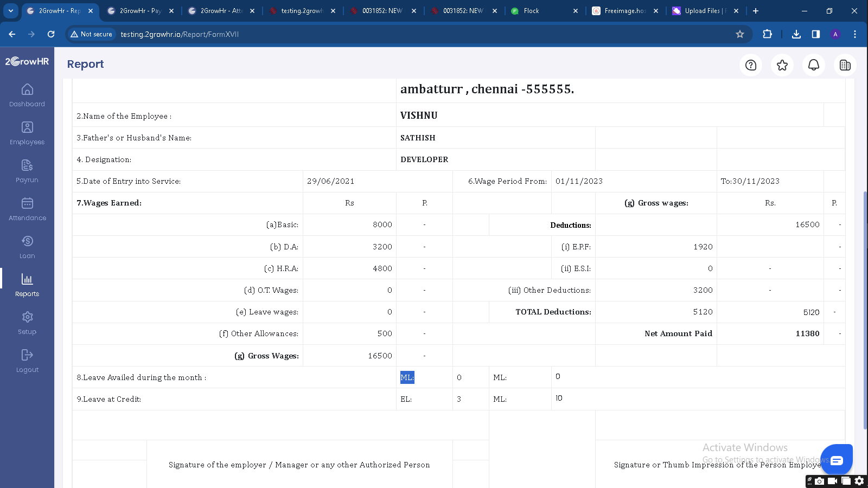Click the favorites star icon in header
Image resolution: width=868 pixels, height=488 pixels.
782,65
